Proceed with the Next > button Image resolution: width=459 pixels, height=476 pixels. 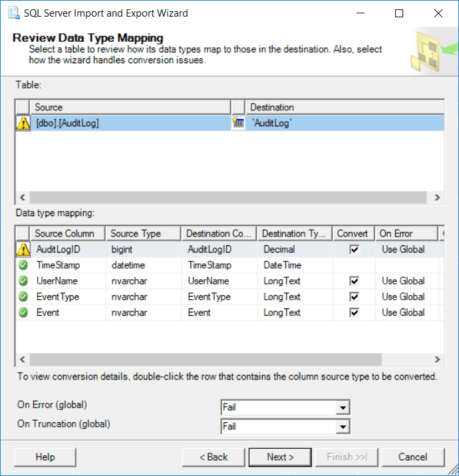point(280,457)
